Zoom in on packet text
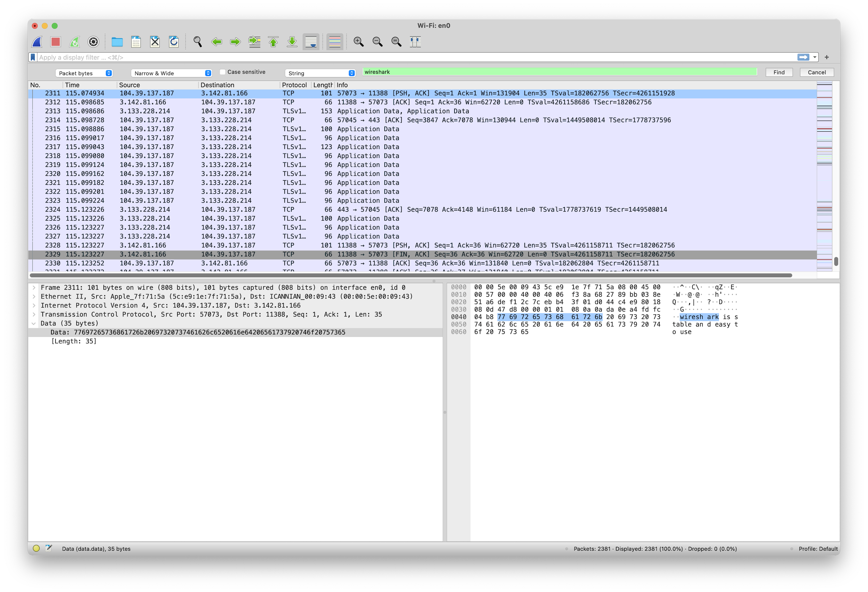This screenshot has height=592, width=868. pos(359,42)
